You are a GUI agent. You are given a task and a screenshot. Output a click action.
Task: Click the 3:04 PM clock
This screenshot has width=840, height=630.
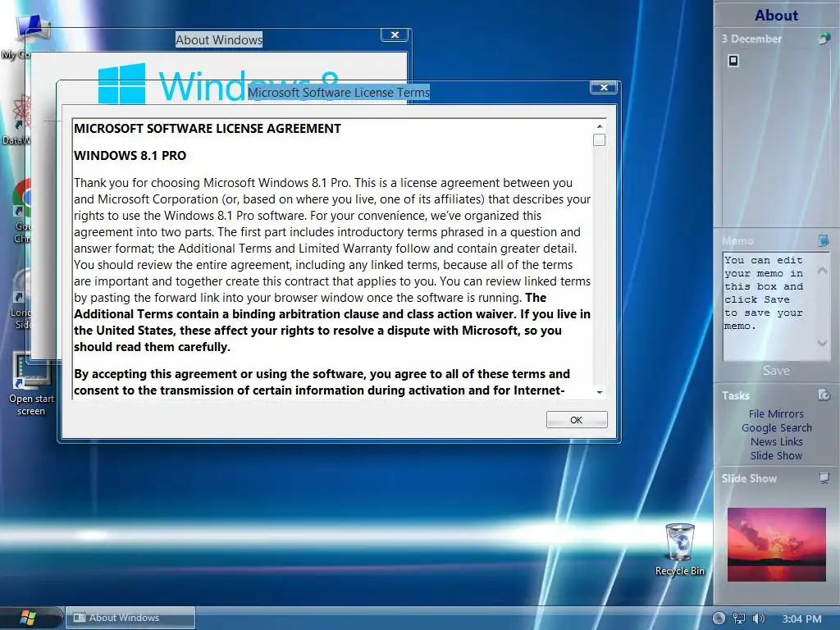point(802,619)
